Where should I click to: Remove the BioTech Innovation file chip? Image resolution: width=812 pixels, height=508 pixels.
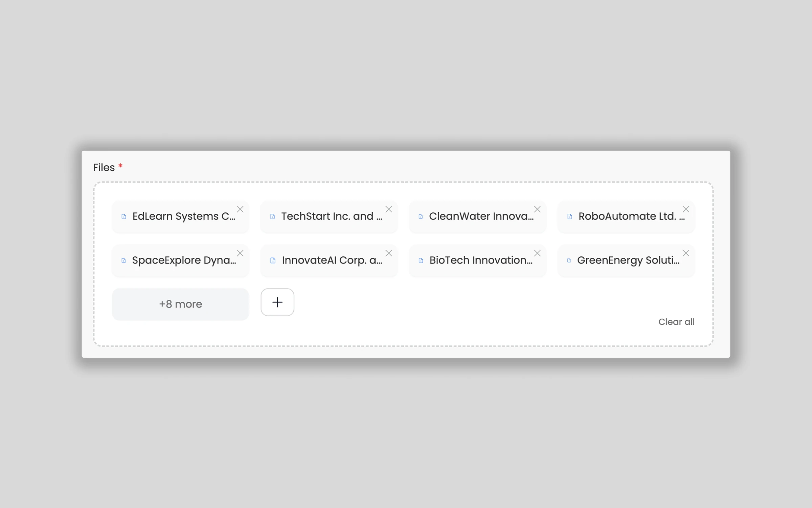pyautogui.click(x=537, y=253)
